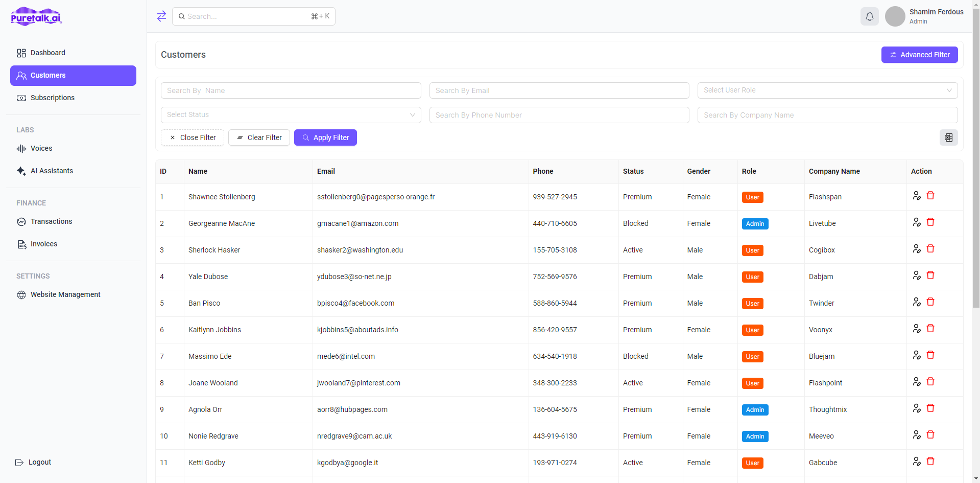Click the Search By Email input field
Viewport: 980px width, 483px height.
pos(559,90)
